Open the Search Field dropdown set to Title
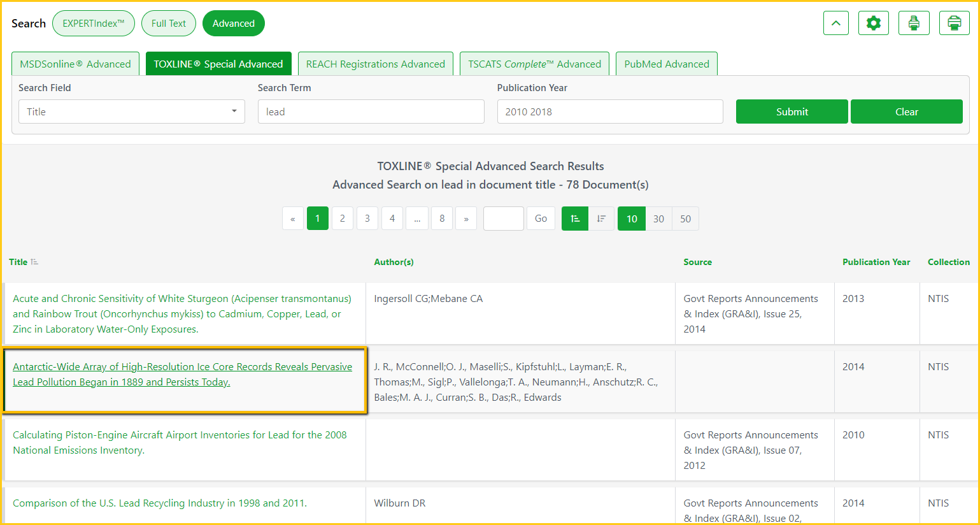Image resolution: width=980 pixels, height=525 pixels. click(x=131, y=111)
